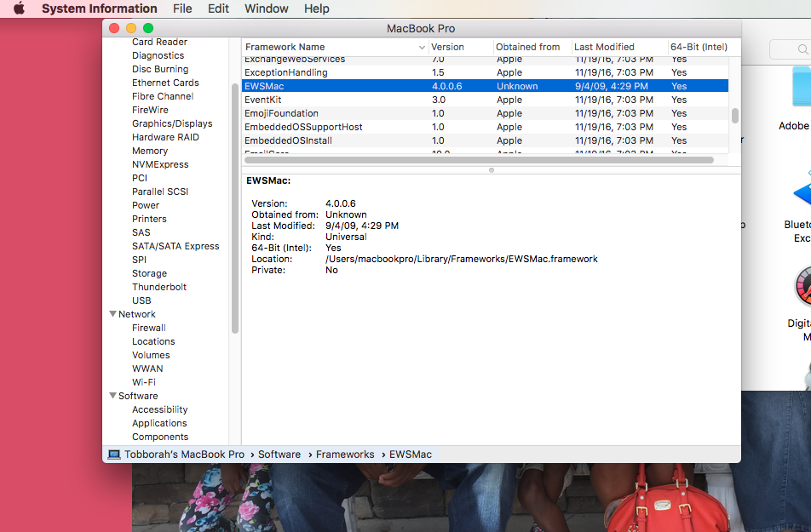
Task: Select Firewall under Network
Action: (x=148, y=328)
